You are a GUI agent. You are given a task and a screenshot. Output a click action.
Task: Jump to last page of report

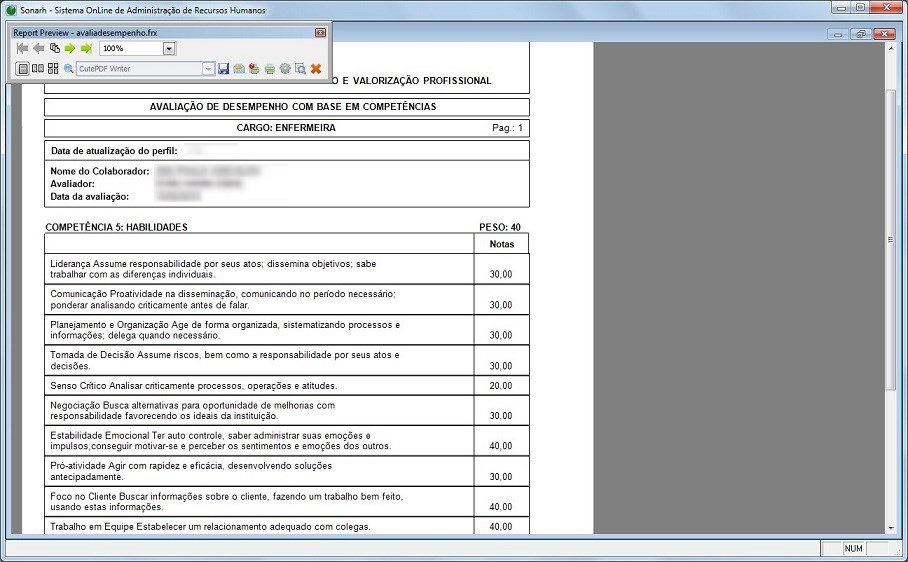[86, 48]
